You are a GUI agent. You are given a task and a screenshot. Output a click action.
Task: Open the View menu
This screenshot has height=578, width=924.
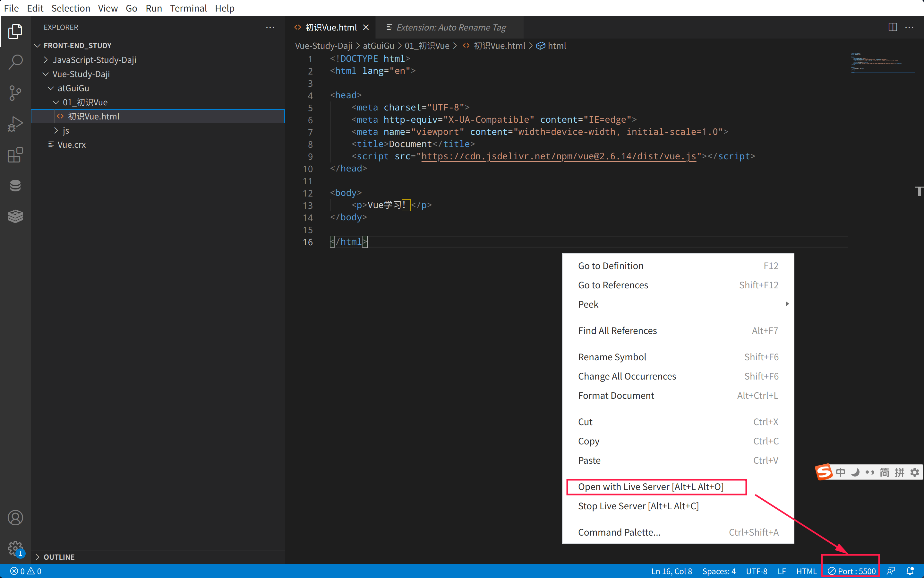click(108, 8)
